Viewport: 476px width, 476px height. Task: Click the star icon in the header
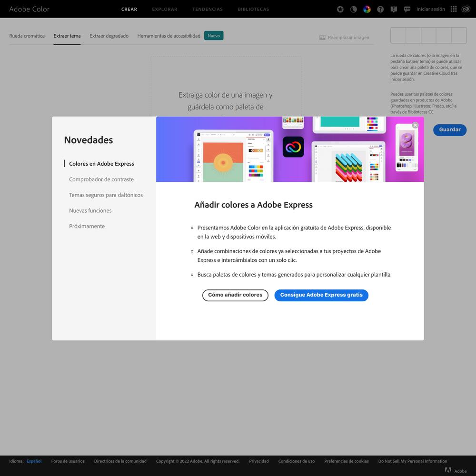click(340, 9)
